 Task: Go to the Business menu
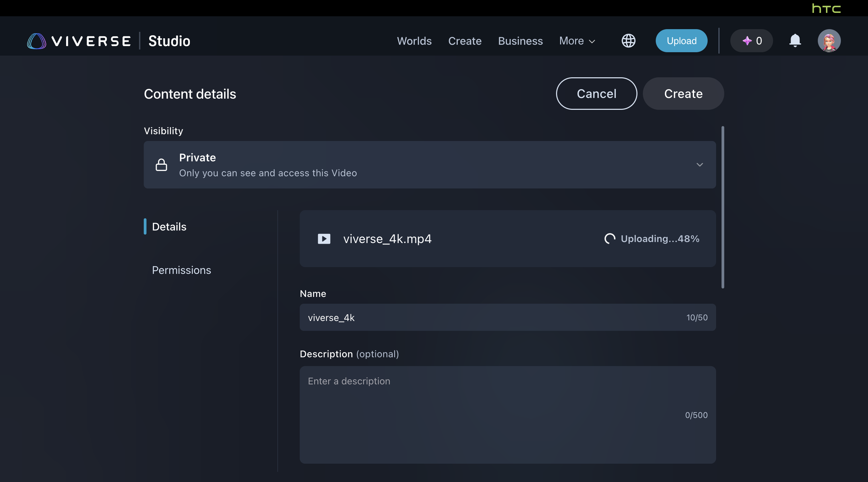[x=520, y=41]
